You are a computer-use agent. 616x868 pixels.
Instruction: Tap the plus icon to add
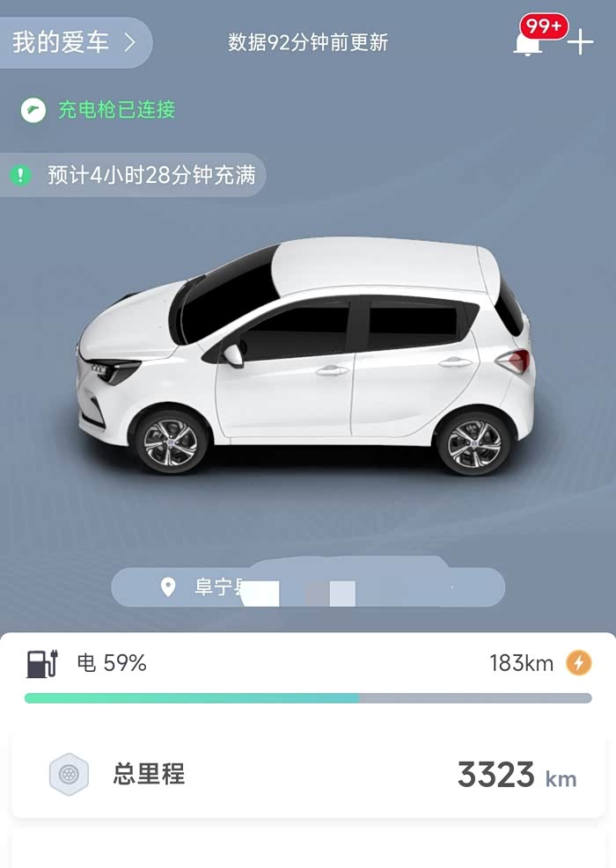pos(581,42)
